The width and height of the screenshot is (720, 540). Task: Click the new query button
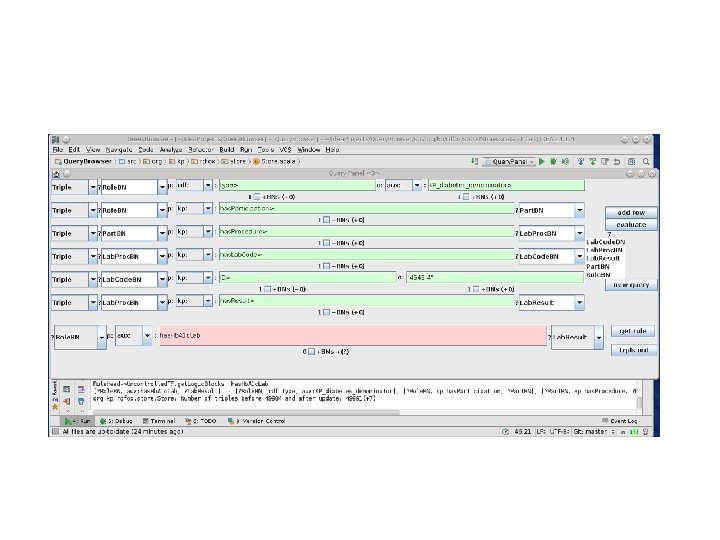pyautogui.click(x=631, y=285)
